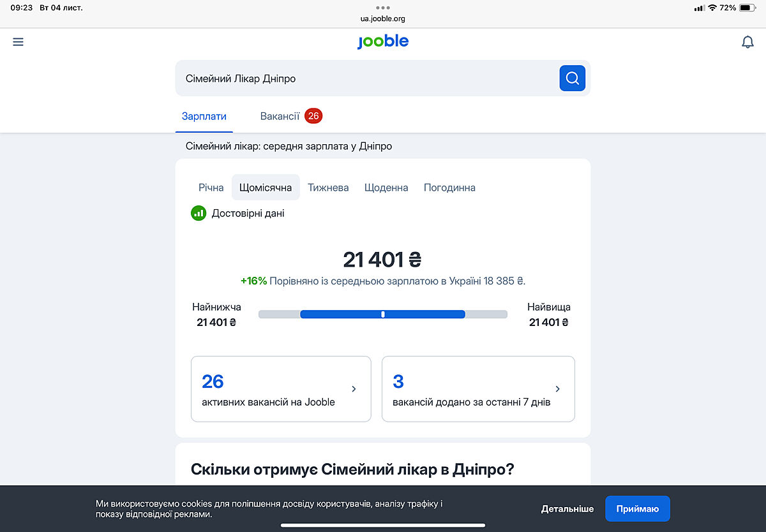766x532 pixels.
Task: Click the salary range bar marker
Action: pyautogui.click(x=383, y=314)
